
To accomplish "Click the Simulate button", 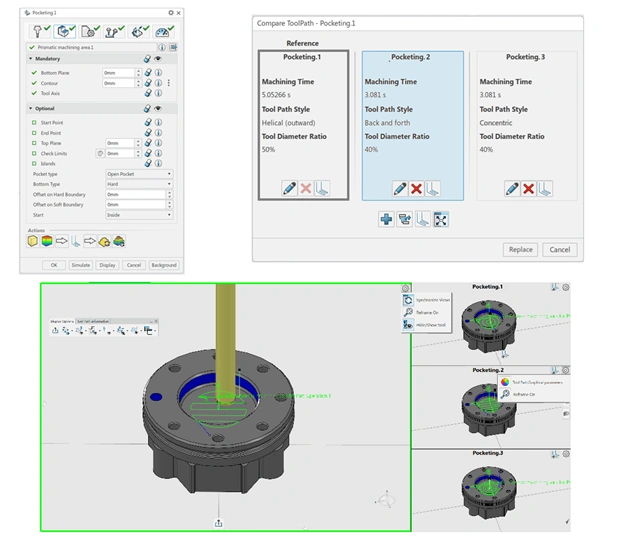I will (x=81, y=265).
